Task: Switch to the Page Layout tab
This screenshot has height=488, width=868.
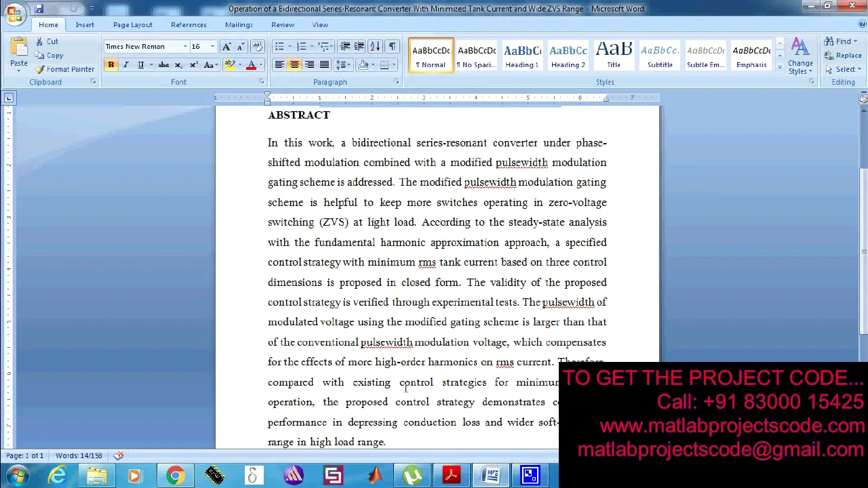Action: 133,24
